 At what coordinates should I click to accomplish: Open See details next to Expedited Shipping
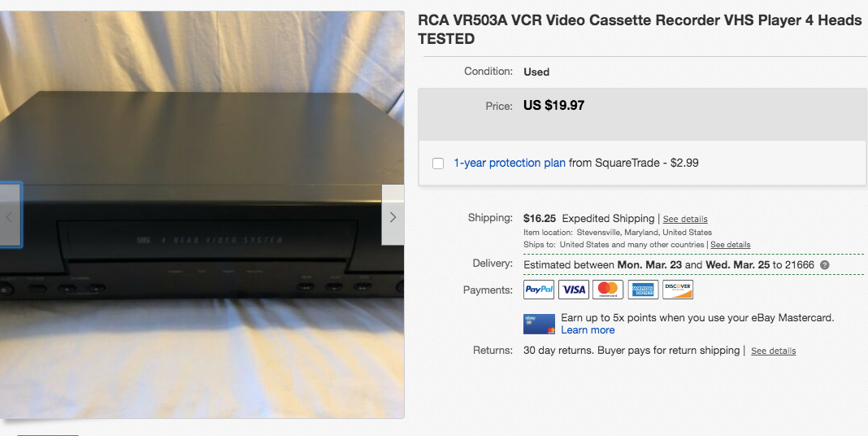[x=685, y=219]
